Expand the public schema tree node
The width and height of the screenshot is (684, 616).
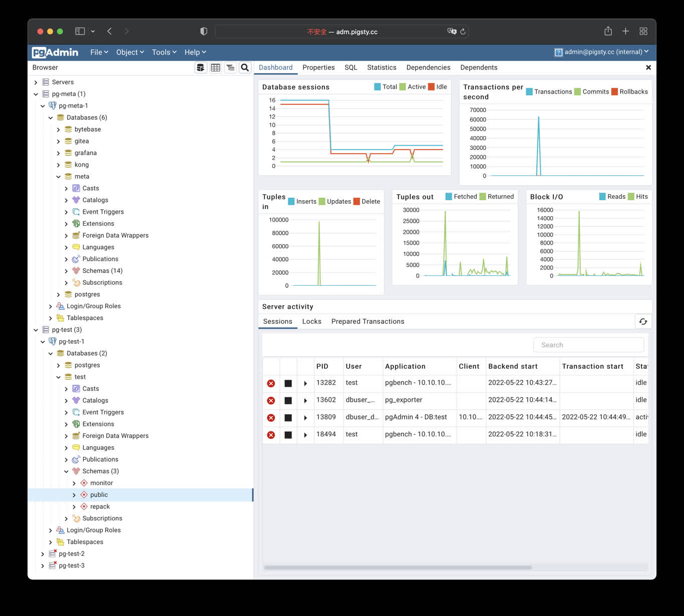(x=74, y=495)
